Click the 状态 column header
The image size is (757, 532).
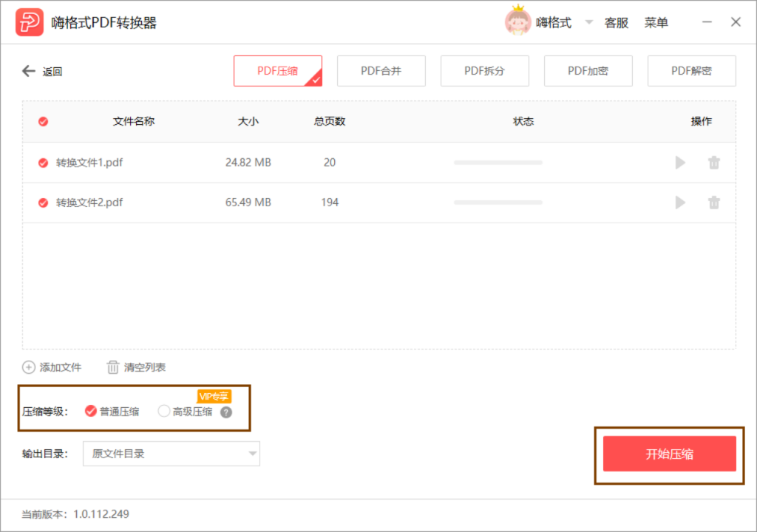pos(523,121)
